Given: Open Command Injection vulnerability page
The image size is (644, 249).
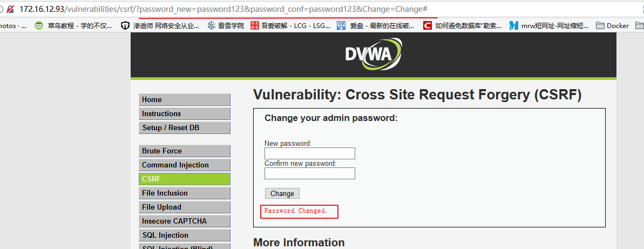Looking at the screenshot, I should (x=184, y=165).
